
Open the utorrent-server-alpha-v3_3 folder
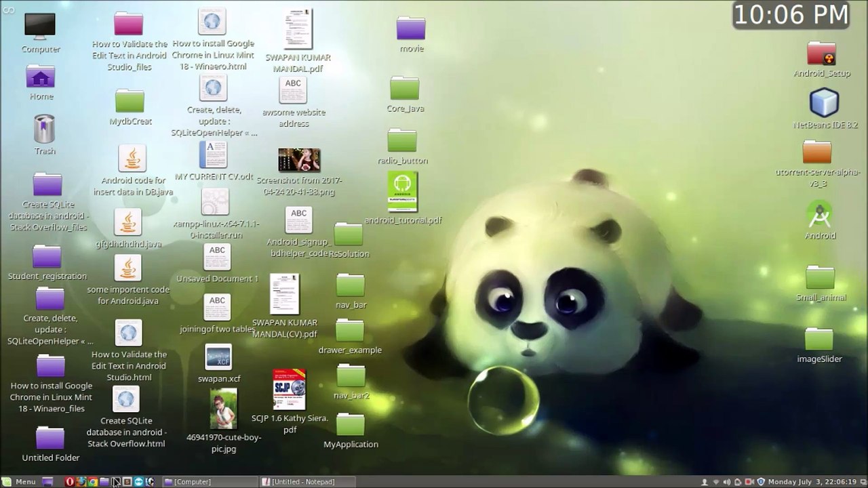(x=817, y=152)
